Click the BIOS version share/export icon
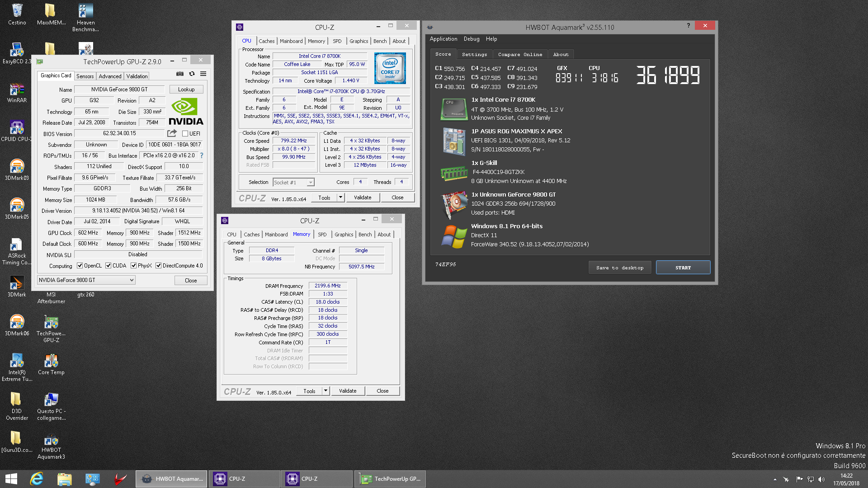The height and width of the screenshot is (488, 868). (172, 133)
